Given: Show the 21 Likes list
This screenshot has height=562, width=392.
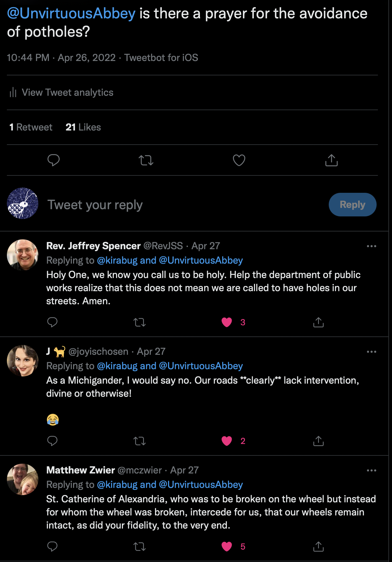Looking at the screenshot, I should tap(83, 127).
